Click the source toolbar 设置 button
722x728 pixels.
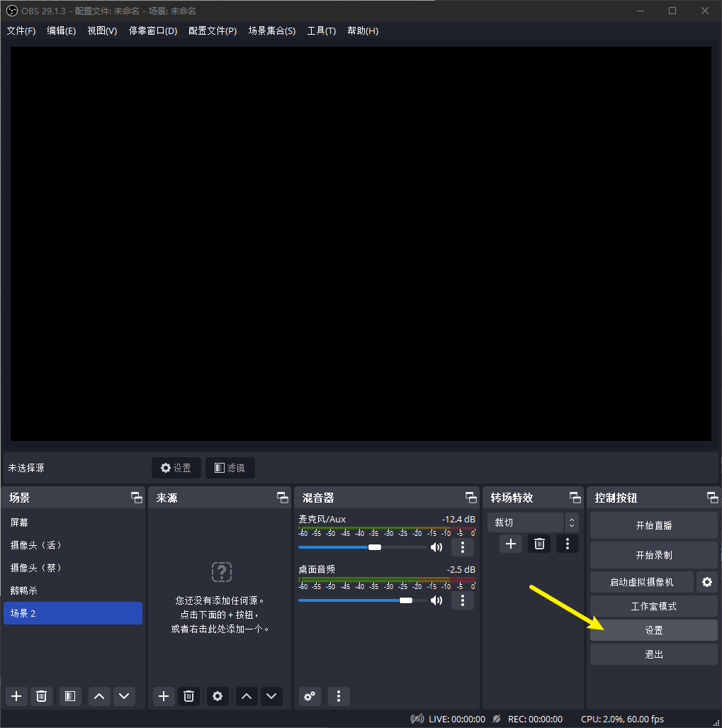pyautogui.click(x=176, y=468)
